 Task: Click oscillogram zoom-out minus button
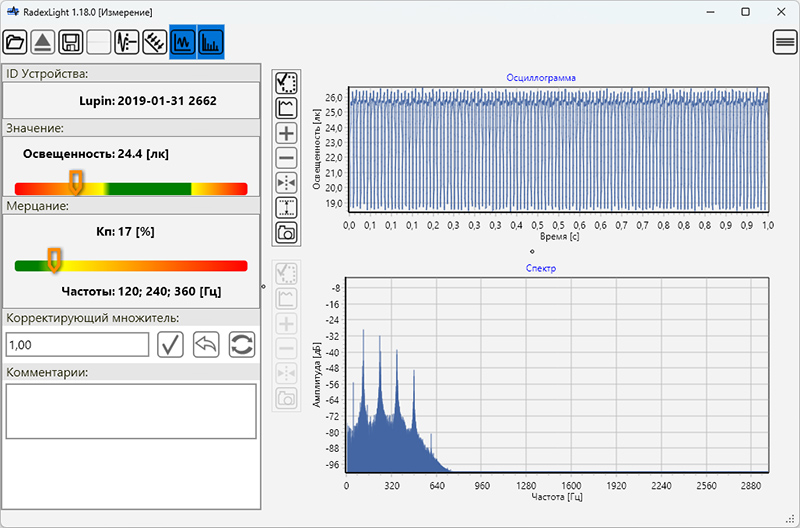click(286, 158)
